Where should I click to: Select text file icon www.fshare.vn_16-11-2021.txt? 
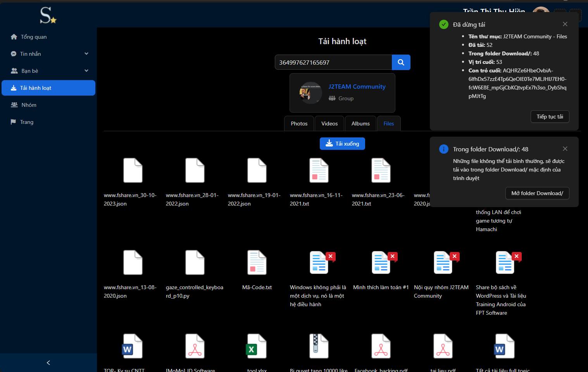click(319, 170)
